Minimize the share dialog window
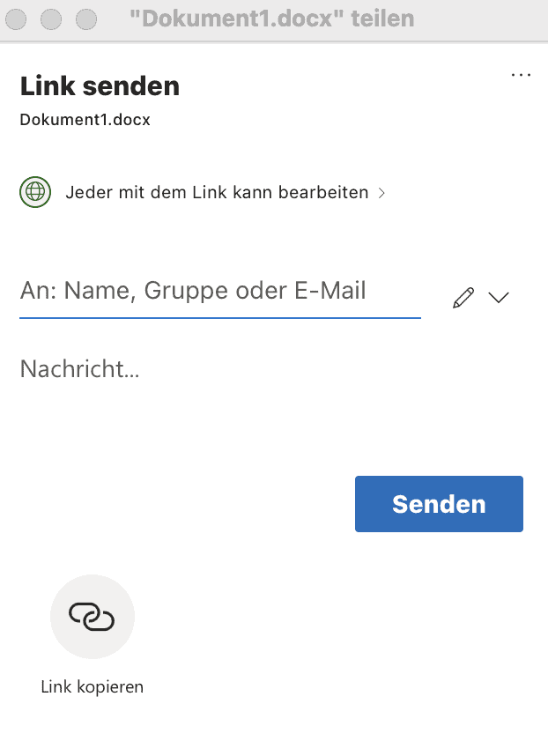548x756 pixels. (x=50, y=19)
